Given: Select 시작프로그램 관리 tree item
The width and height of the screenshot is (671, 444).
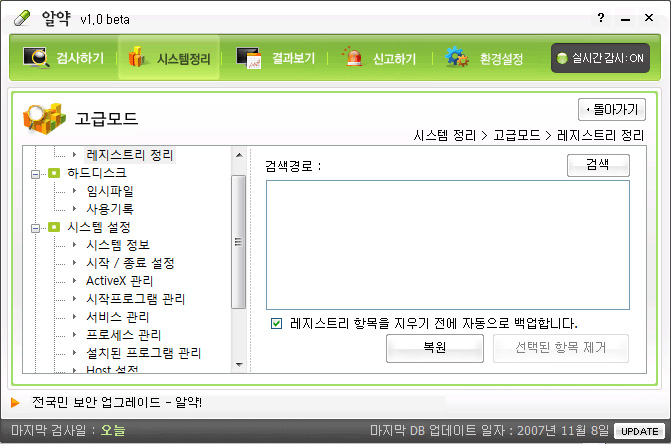Looking at the screenshot, I should click(x=135, y=299).
